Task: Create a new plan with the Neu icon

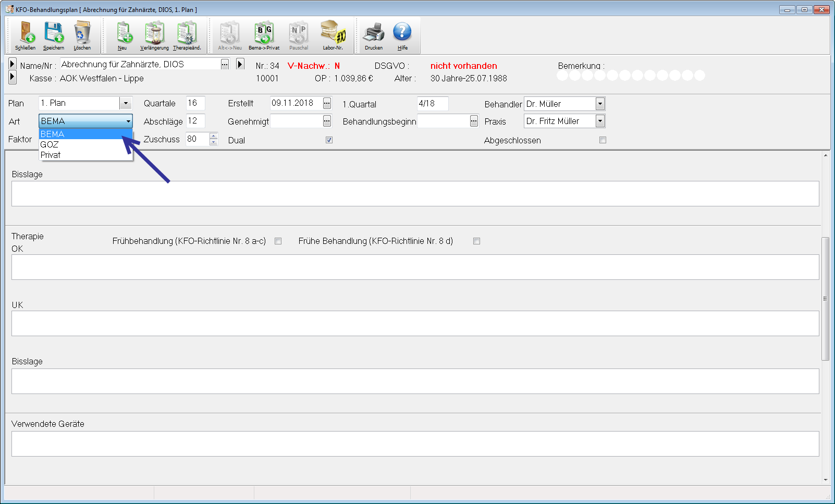Action: click(x=124, y=33)
